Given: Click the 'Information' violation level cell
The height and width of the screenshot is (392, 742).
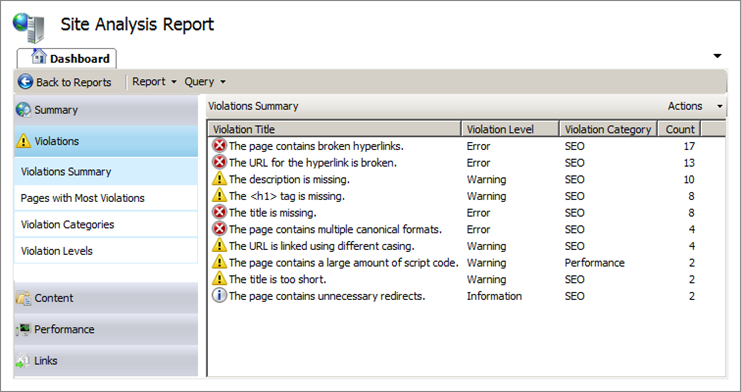Looking at the screenshot, I should (x=494, y=296).
